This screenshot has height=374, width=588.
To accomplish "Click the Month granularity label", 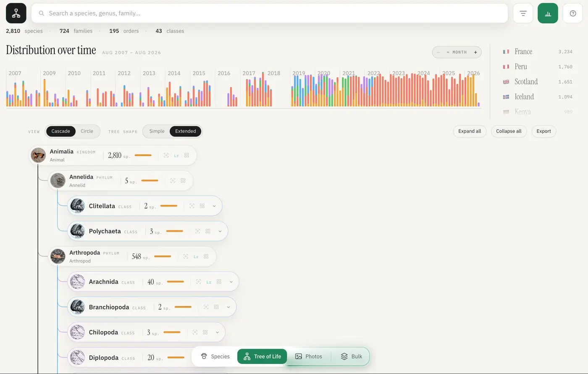I will point(457,52).
